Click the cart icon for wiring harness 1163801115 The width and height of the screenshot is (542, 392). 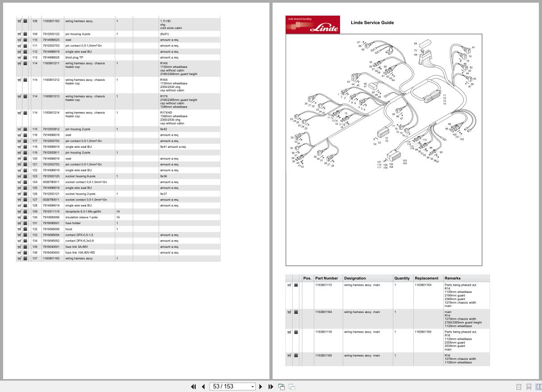(289, 285)
